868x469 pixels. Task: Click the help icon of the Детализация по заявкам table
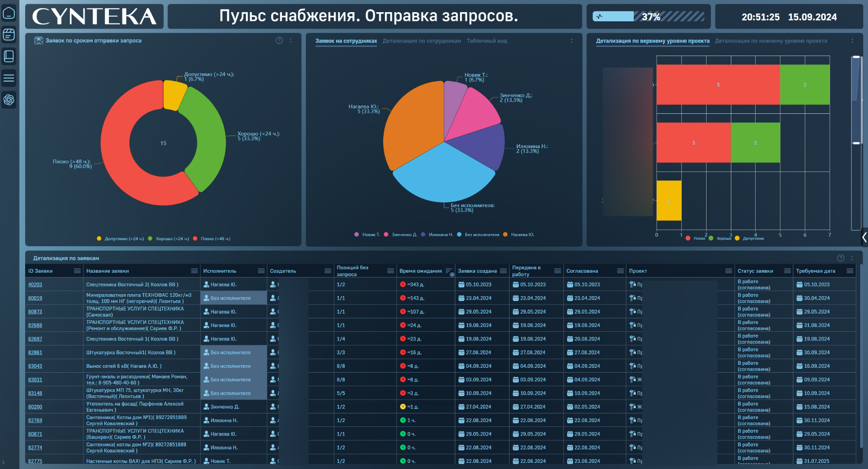pos(840,258)
